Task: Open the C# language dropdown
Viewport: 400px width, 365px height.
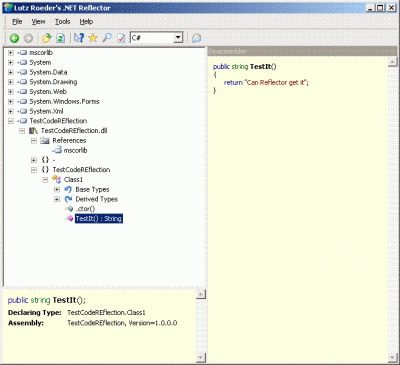Action: (178, 38)
